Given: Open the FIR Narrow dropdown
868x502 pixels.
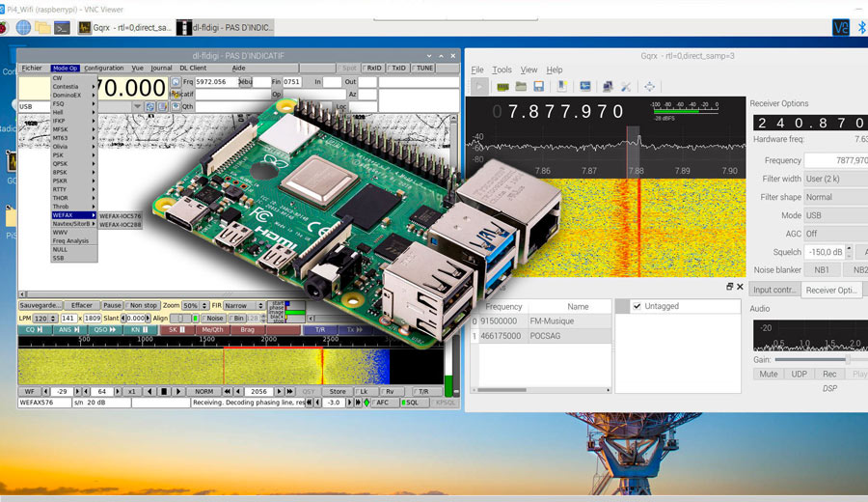Looking at the screenshot, I should (245, 305).
